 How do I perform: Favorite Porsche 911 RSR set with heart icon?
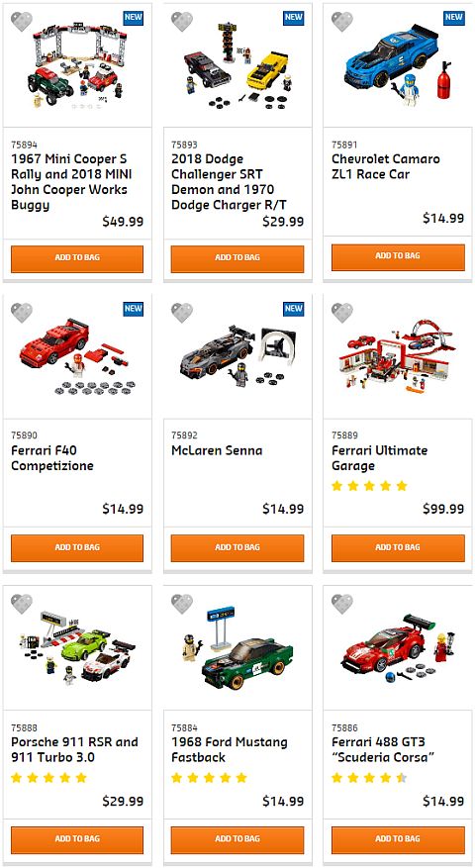point(22,604)
